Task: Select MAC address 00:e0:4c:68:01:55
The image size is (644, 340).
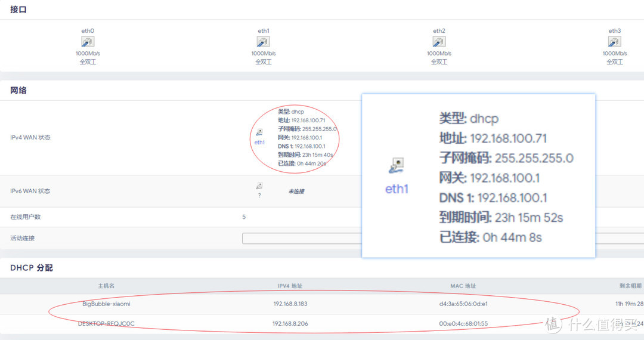Action: tap(463, 323)
